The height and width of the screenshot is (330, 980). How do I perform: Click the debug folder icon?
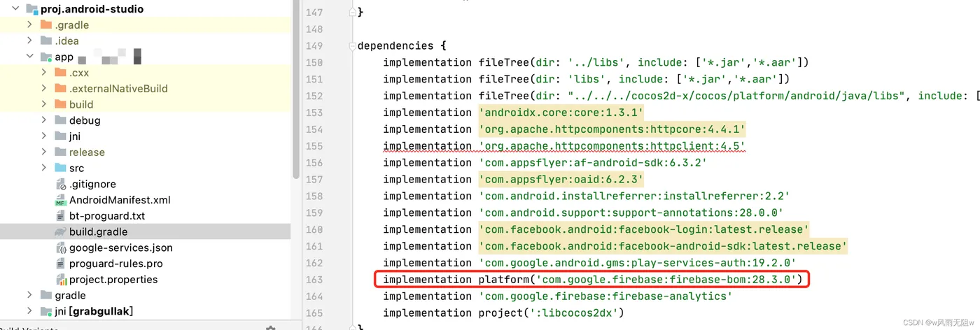(x=60, y=120)
